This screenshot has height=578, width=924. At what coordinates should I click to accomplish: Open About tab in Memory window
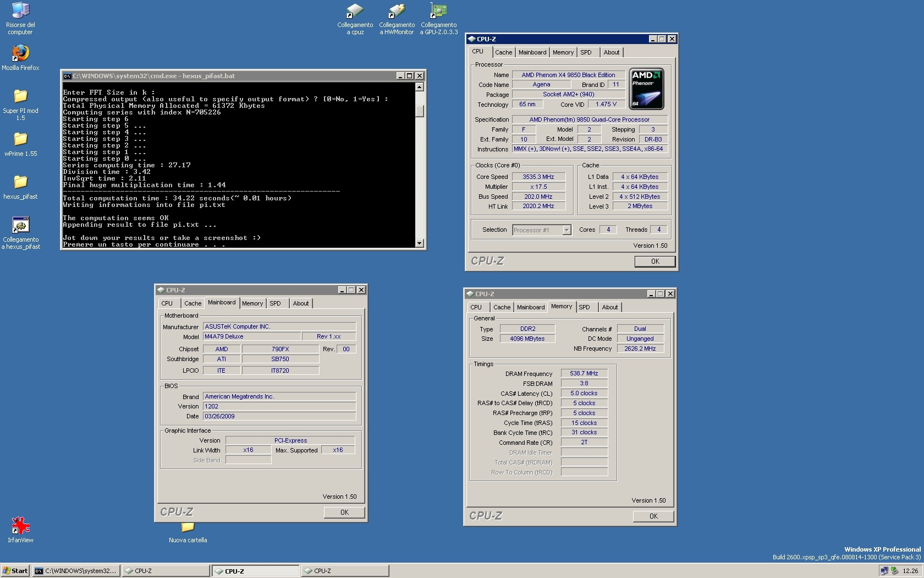(x=609, y=307)
